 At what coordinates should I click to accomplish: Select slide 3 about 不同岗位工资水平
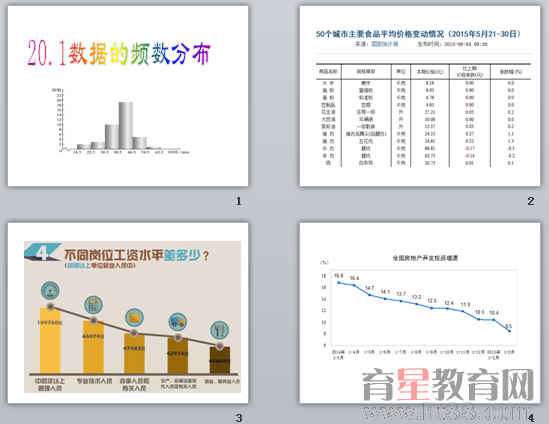click(x=128, y=313)
